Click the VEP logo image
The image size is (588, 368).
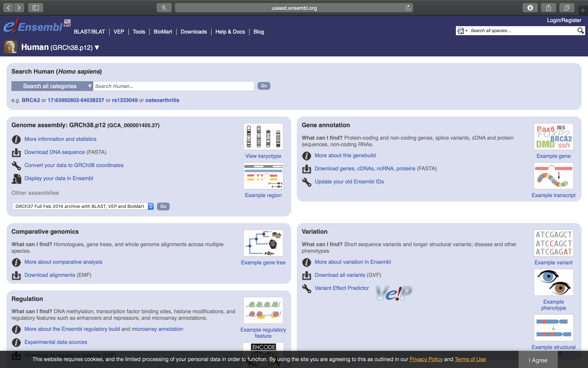tap(394, 293)
